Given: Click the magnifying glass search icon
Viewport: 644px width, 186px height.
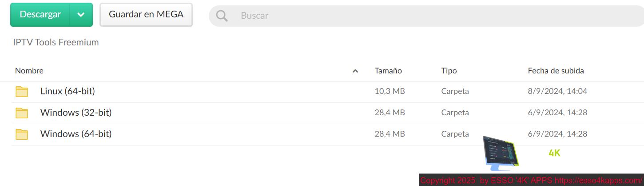Looking at the screenshot, I should pyautogui.click(x=222, y=16).
